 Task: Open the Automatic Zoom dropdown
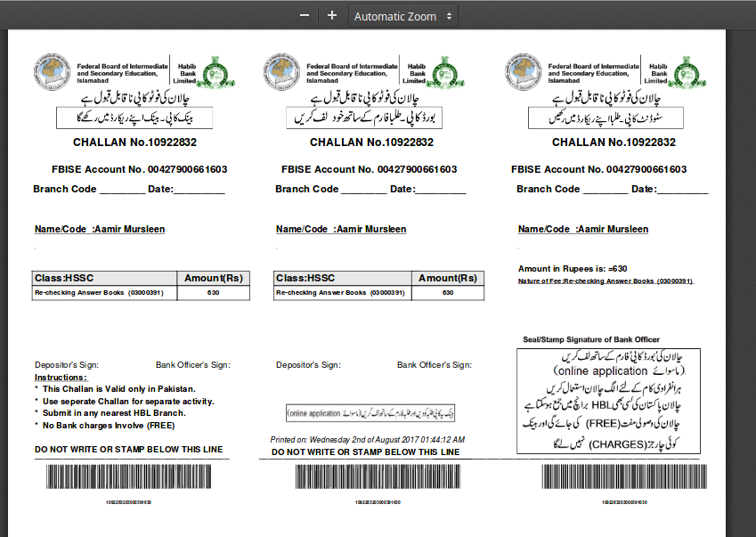(403, 16)
